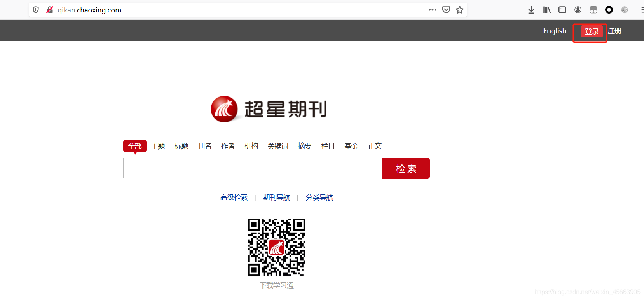This screenshot has height=299, width=644.
Task: Select the 刊名 search tab
Action: click(x=205, y=146)
